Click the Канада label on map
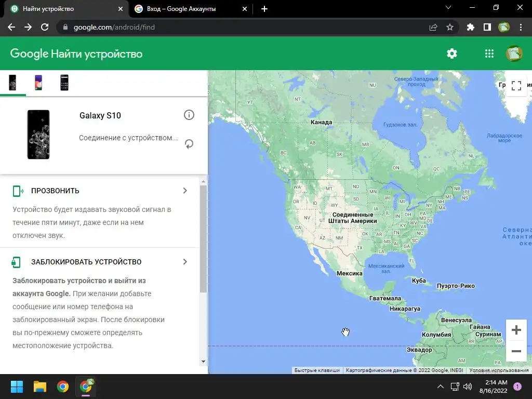Viewport: 532px width, 399px height. pos(321,122)
